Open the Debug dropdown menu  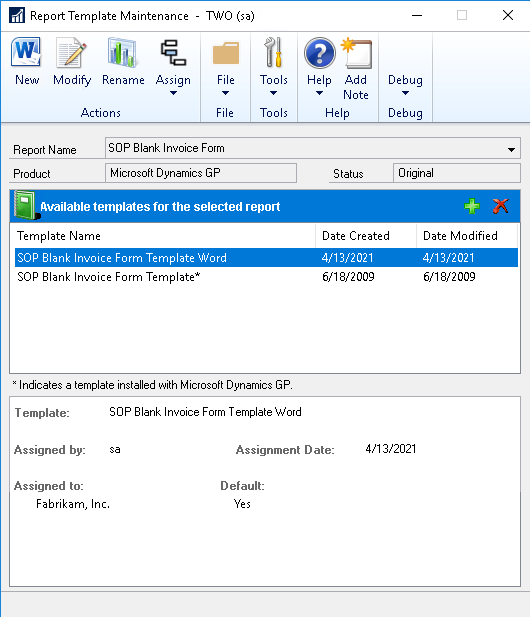tap(405, 84)
